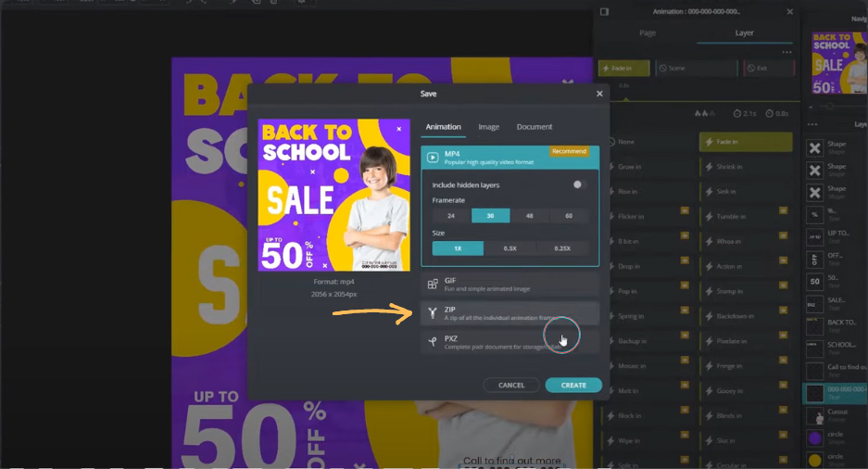Choose 0.25X export size
This screenshot has width=868, height=469.
click(x=562, y=248)
